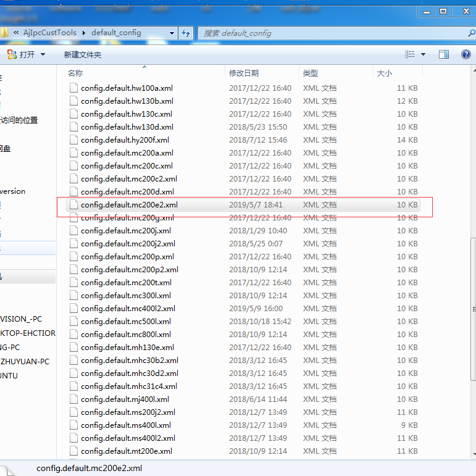Image resolution: width=476 pixels, height=476 pixels.
Task: Select the config.default.hy200f.xml file icon
Action: coord(73,140)
